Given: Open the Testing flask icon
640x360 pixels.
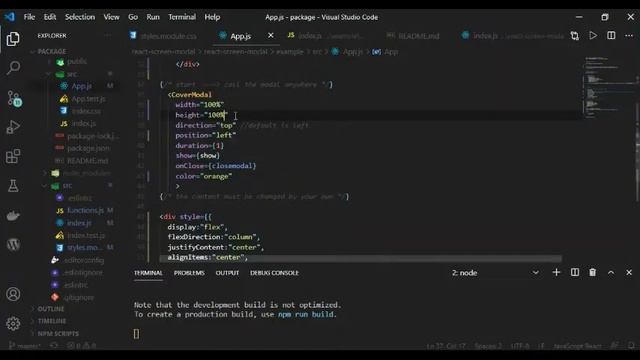Looking at the screenshot, I should (x=13, y=186).
